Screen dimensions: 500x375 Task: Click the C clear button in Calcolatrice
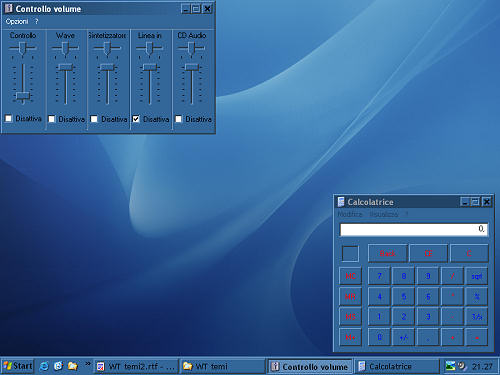(x=469, y=253)
